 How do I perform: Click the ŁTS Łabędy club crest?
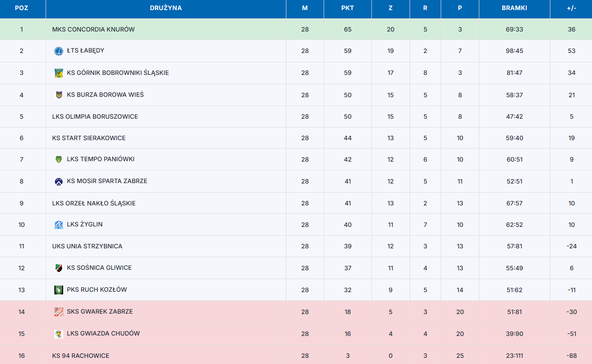coord(59,51)
